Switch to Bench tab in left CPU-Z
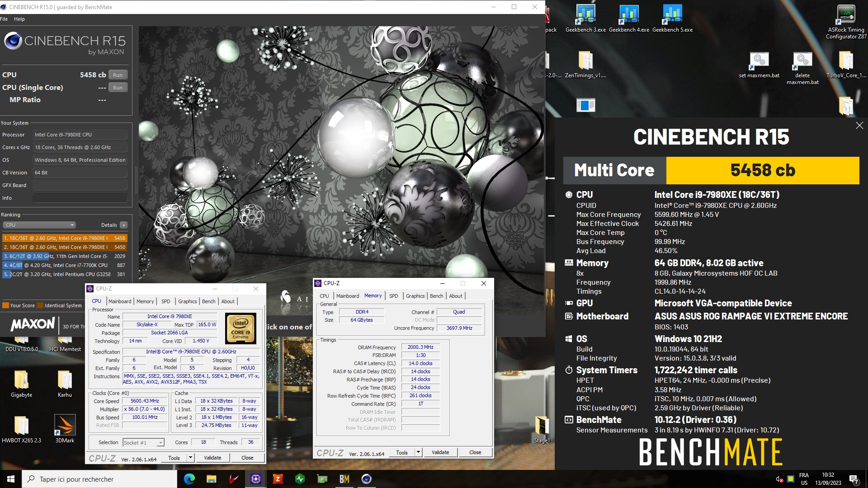 tap(208, 301)
